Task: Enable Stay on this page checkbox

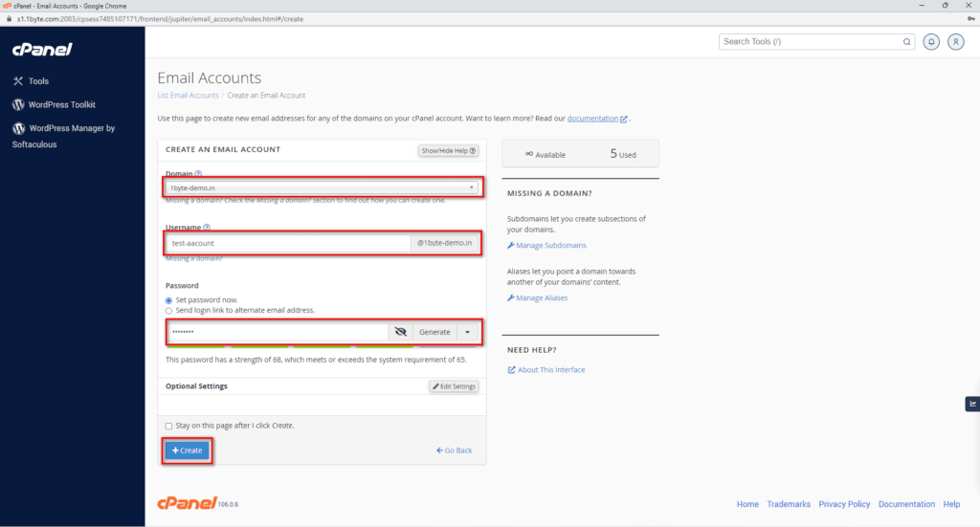Action: point(168,426)
